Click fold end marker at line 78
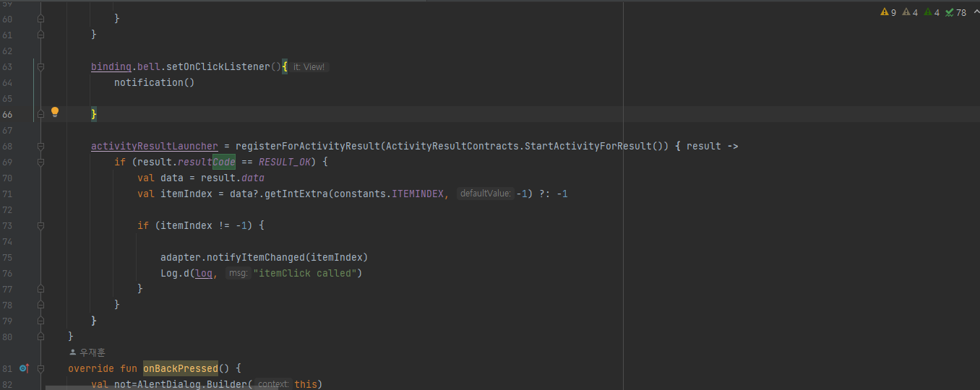 [x=40, y=305]
